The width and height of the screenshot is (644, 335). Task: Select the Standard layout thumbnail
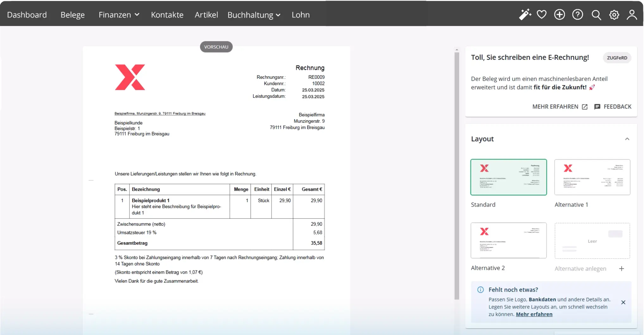pyautogui.click(x=509, y=177)
